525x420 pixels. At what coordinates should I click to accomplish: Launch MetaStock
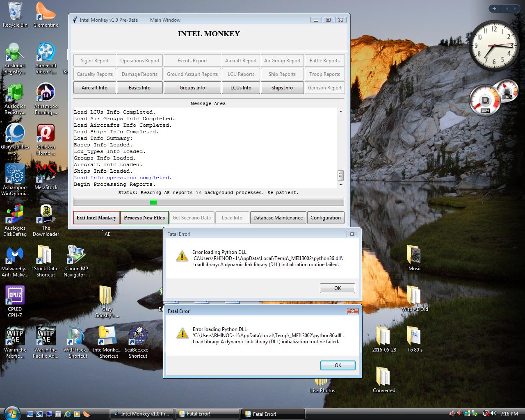46,172
